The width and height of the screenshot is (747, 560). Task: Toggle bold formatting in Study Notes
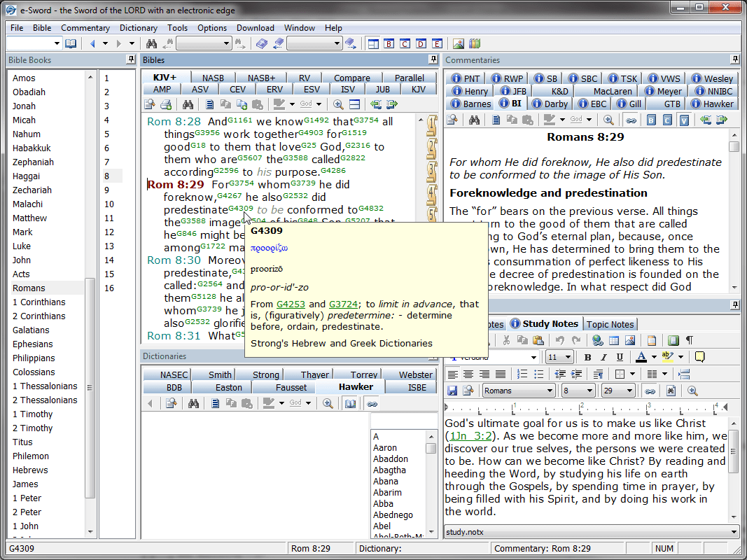click(x=587, y=357)
